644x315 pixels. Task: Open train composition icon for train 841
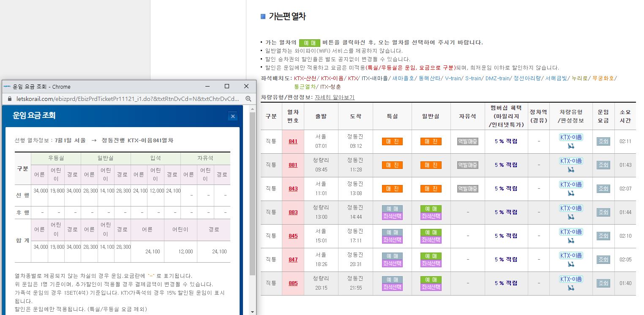[571, 146]
